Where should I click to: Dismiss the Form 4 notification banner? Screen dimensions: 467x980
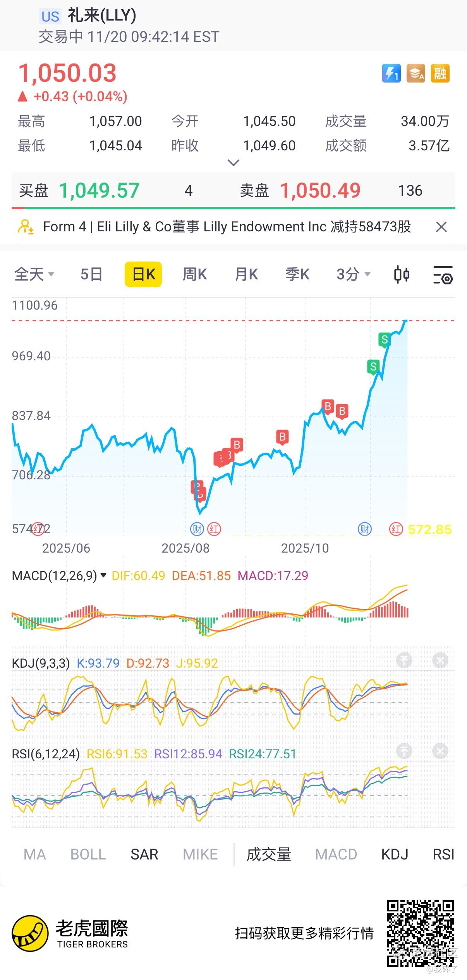(x=441, y=227)
